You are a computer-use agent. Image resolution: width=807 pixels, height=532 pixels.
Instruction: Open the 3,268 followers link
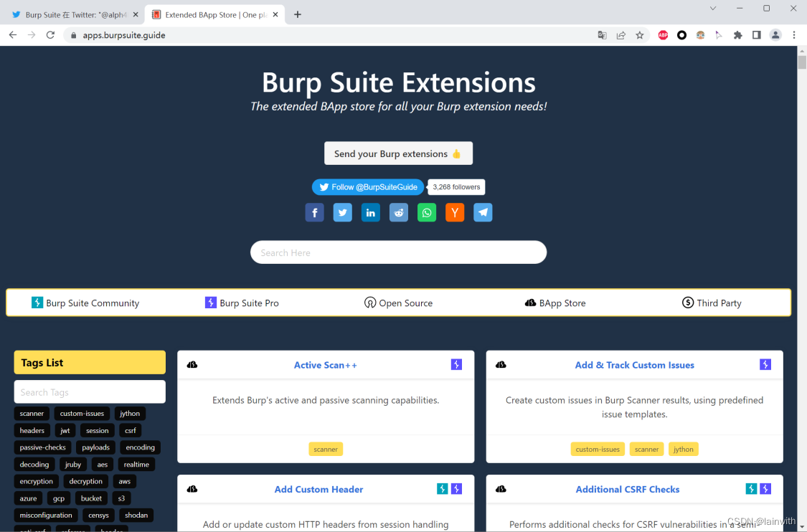tap(456, 186)
